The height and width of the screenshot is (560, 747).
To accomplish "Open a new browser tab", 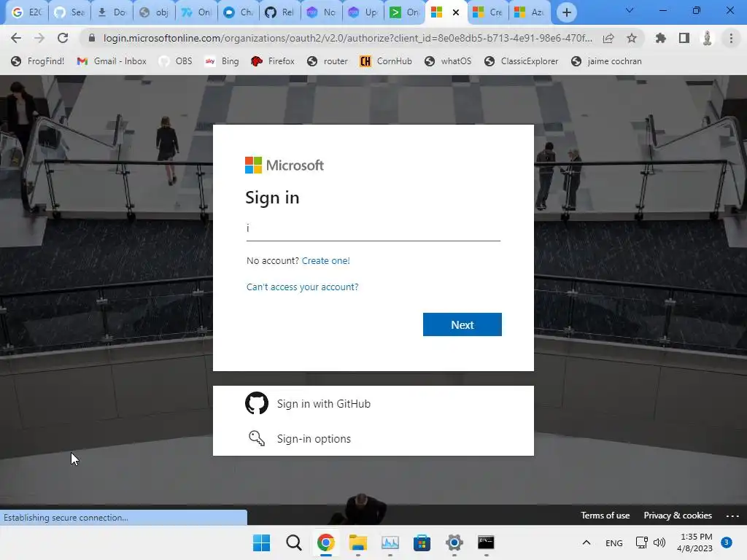I will pyautogui.click(x=566, y=12).
